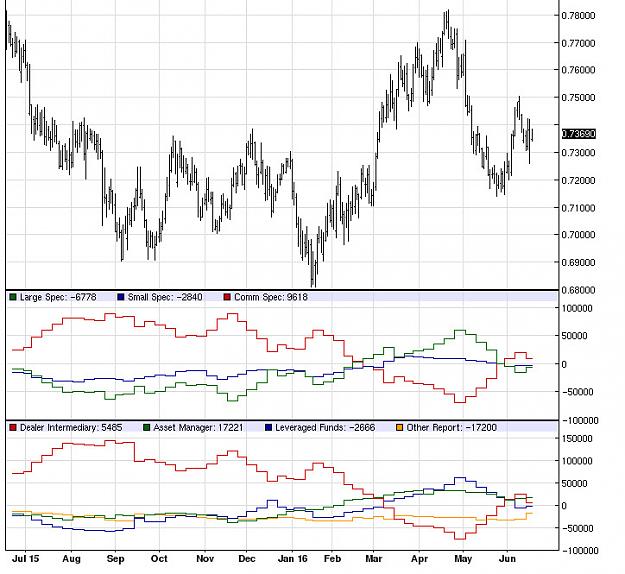Click the Asset Manager green legend swatch

(146, 428)
